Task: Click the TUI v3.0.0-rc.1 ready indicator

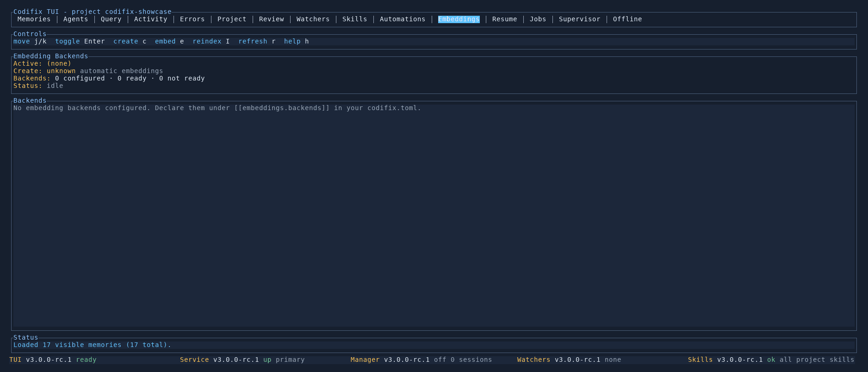Action: point(53,360)
